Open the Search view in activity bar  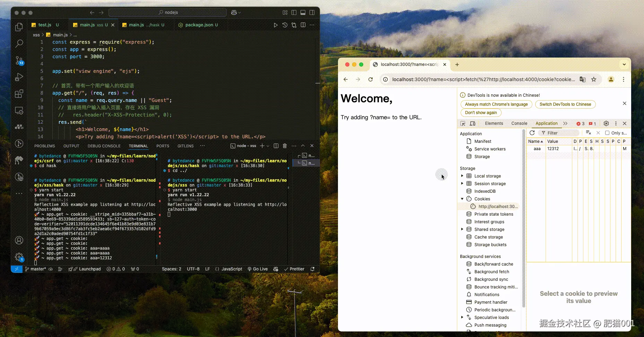pyautogui.click(x=19, y=43)
